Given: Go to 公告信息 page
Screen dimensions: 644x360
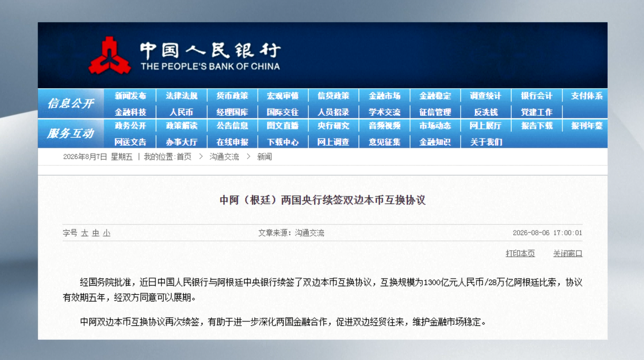Looking at the screenshot, I should [x=232, y=126].
